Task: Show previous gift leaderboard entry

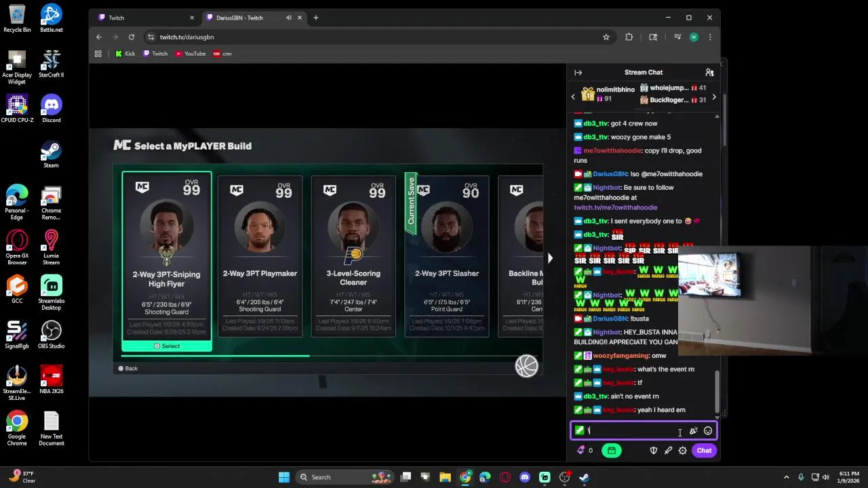Action: tap(573, 97)
